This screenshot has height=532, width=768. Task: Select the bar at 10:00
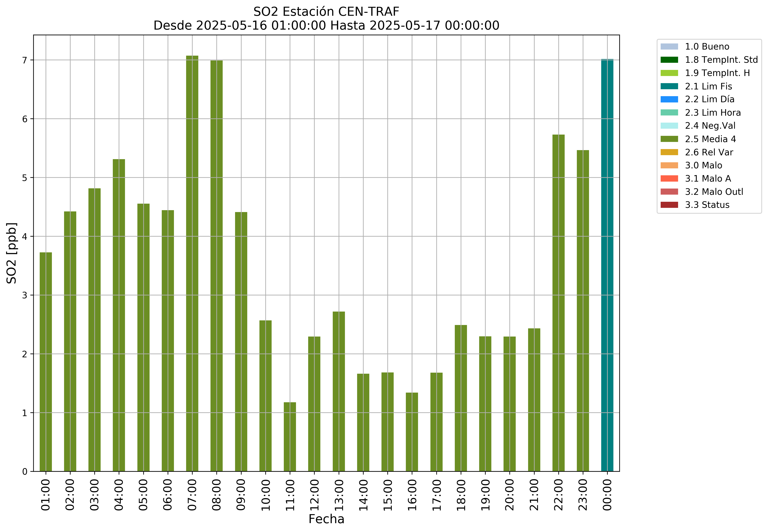pos(266,396)
